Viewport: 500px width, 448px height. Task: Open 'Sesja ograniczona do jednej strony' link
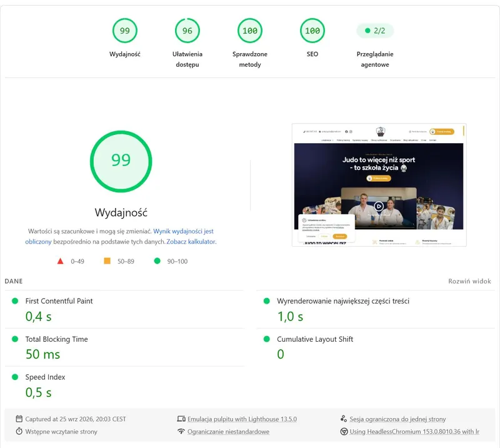coord(397,419)
